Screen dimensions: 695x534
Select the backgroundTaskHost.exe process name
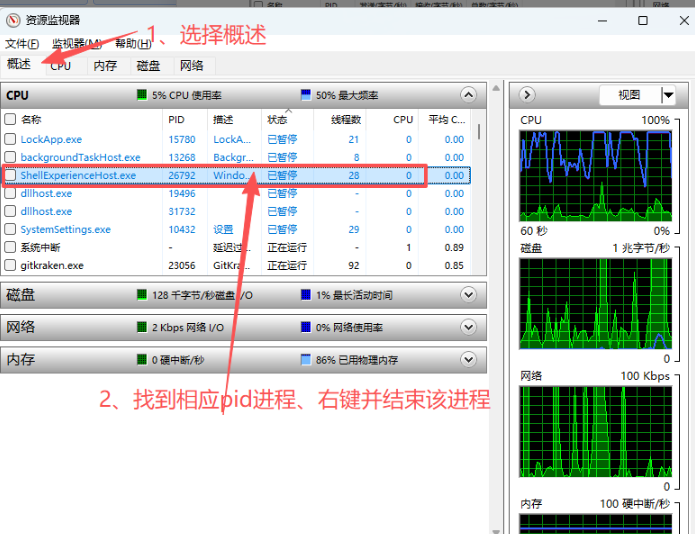point(80,157)
